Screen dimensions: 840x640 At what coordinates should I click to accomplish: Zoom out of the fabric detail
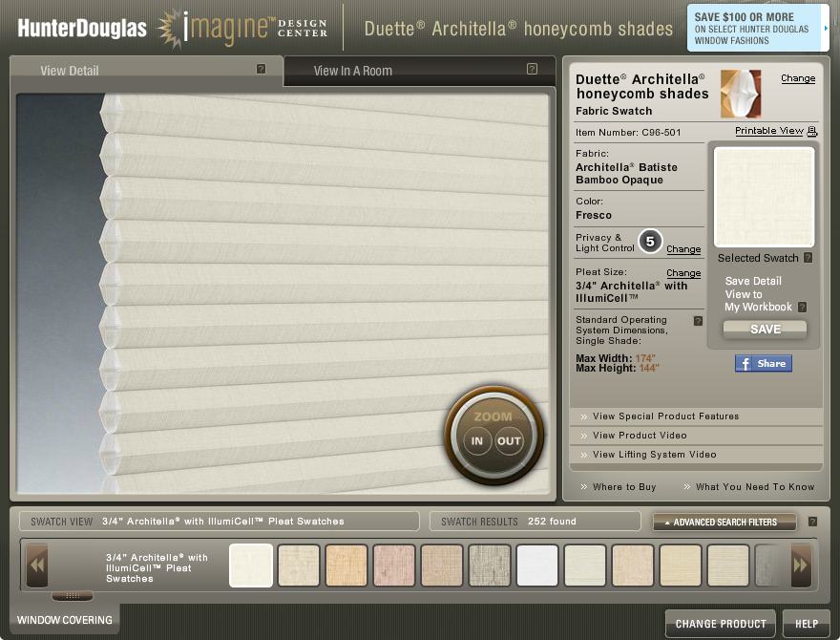click(509, 441)
